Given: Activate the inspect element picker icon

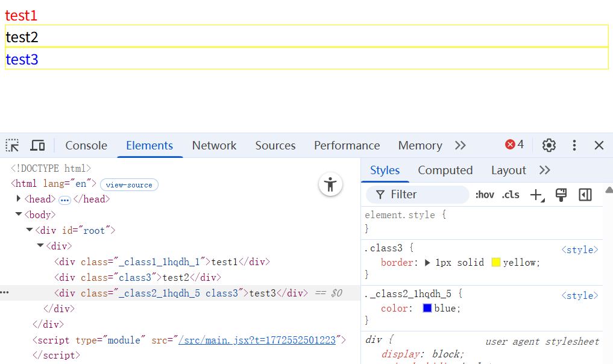Looking at the screenshot, I should pos(12,145).
